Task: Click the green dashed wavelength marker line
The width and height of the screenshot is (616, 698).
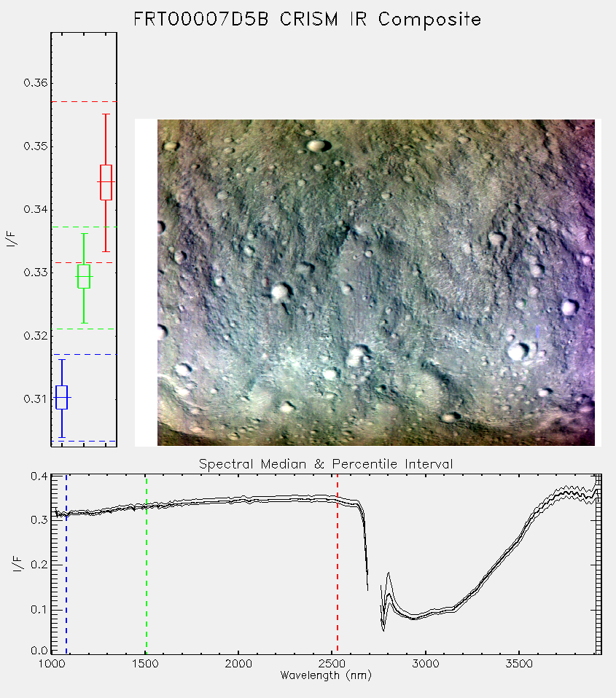Action: tap(146, 564)
